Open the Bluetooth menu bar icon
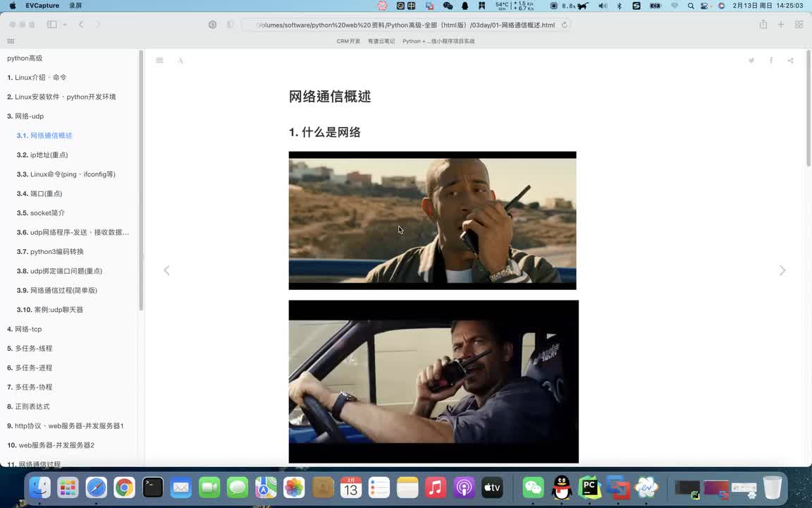The width and height of the screenshot is (812, 508). (x=620, y=6)
